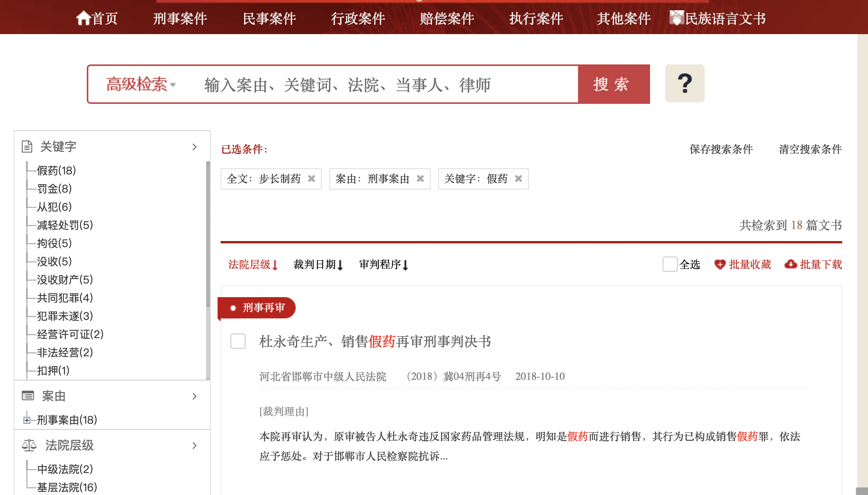Click 保存搜索条件

click(721, 149)
